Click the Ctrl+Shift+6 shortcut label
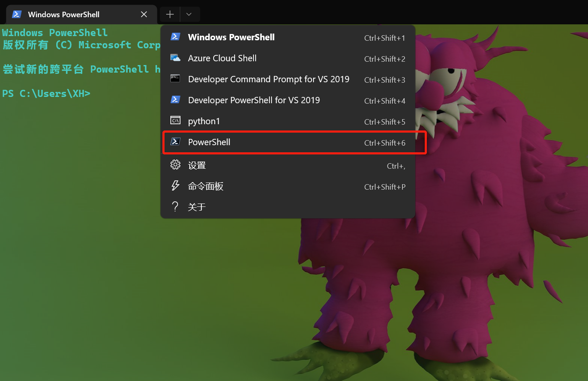Viewport: 588px width, 381px height. (385, 143)
